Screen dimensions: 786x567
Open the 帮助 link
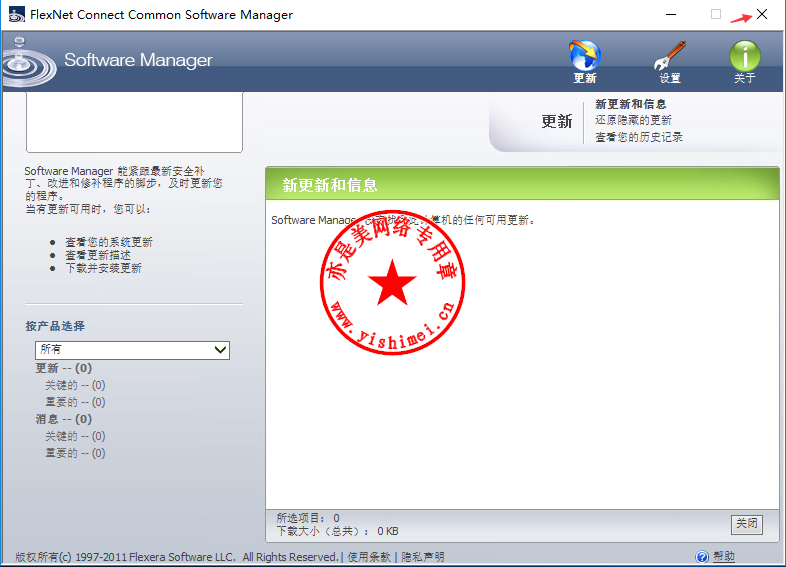[724, 556]
